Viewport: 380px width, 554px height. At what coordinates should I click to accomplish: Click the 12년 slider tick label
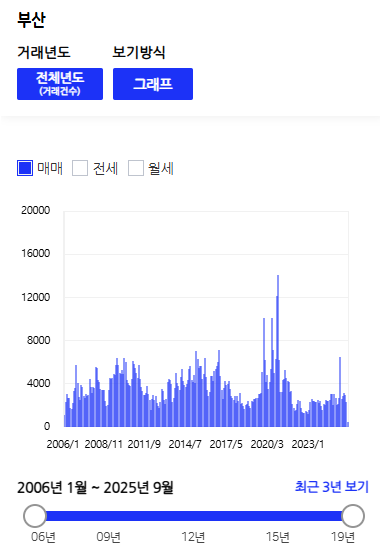tap(193, 537)
